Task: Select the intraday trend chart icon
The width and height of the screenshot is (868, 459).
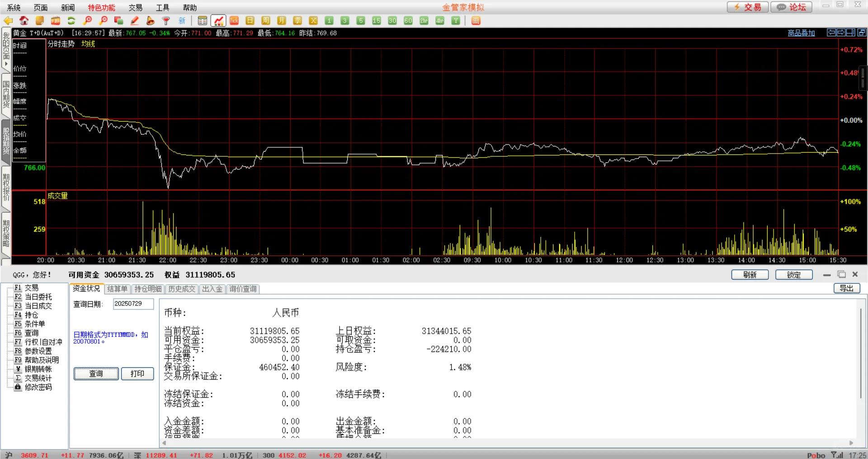Action: [218, 21]
